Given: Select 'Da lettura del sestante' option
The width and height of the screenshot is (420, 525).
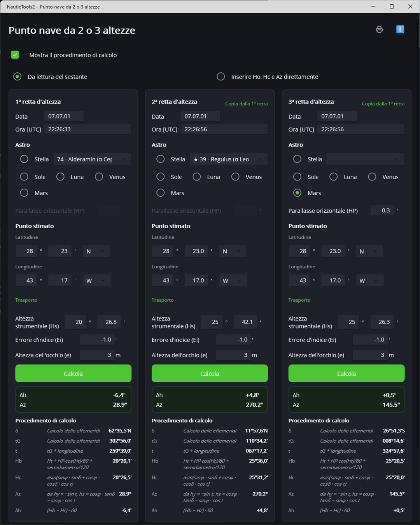Looking at the screenshot, I should [x=17, y=77].
